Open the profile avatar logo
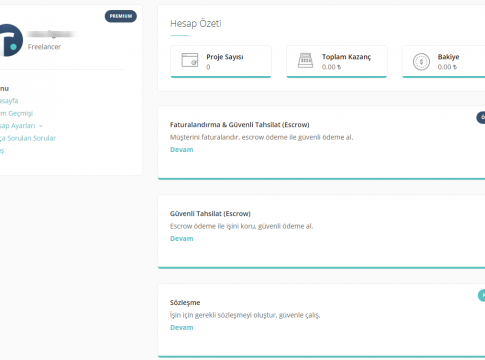Screen dimensions: 485x360 [x=11, y=40]
